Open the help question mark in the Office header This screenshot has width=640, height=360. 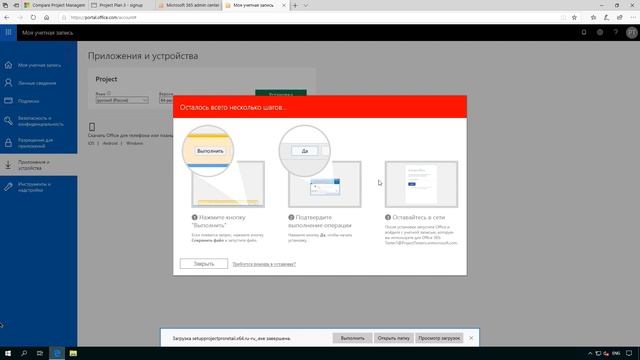[x=616, y=32]
